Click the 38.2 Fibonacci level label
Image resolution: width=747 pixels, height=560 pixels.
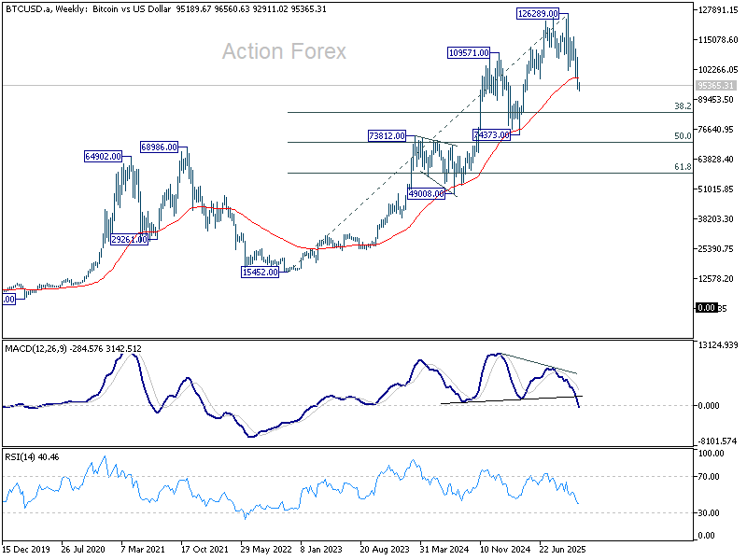tap(683, 106)
